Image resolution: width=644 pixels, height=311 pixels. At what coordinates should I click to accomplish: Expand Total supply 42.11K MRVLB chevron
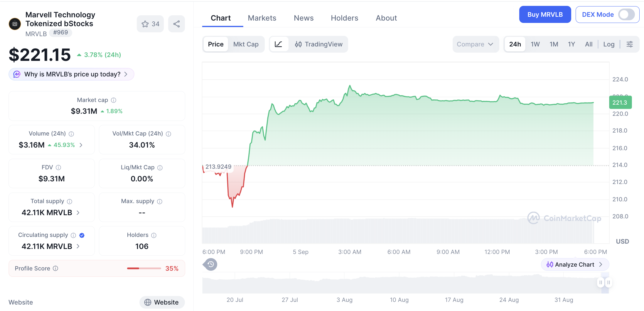click(x=78, y=213)
